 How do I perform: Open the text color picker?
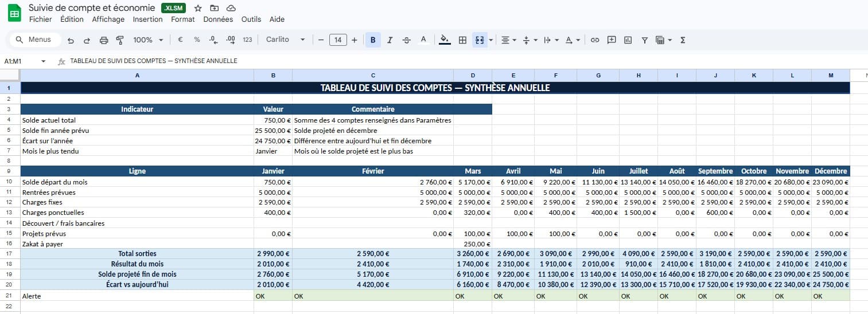(x=423, y=40)
